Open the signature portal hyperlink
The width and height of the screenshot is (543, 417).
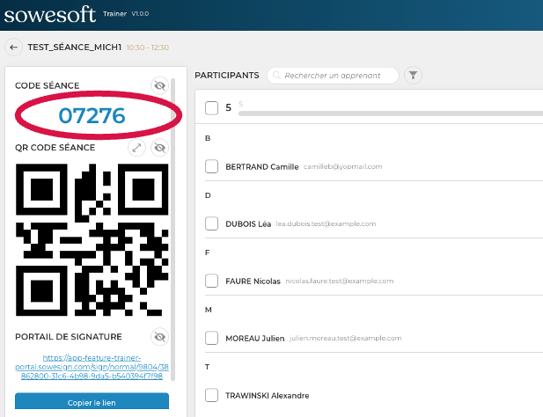(x=92, y=367)
